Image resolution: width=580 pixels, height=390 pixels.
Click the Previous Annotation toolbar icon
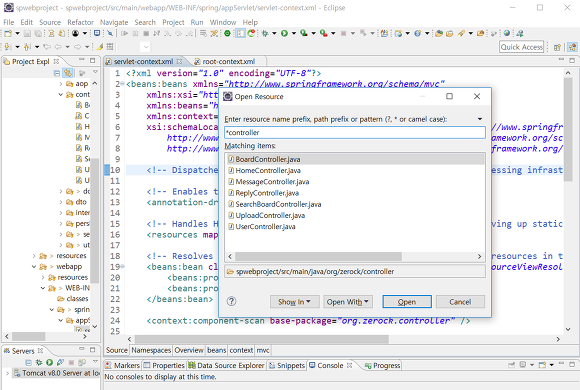point(27,47)
